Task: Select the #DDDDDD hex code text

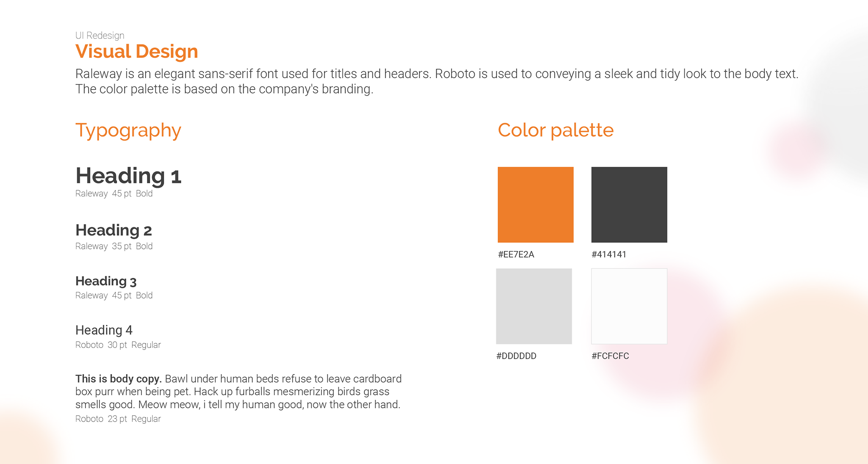Action: click(516, 356)
